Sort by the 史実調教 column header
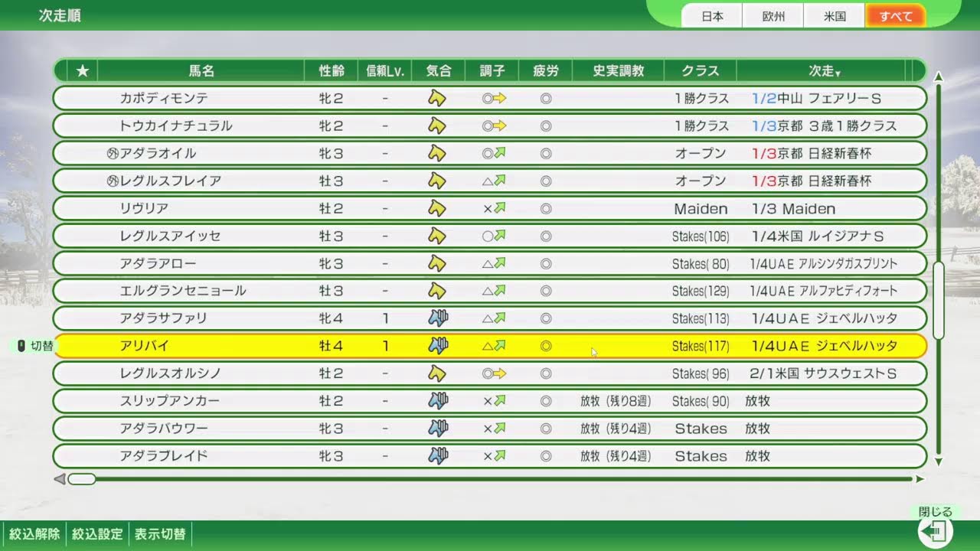 coord(618,71)
